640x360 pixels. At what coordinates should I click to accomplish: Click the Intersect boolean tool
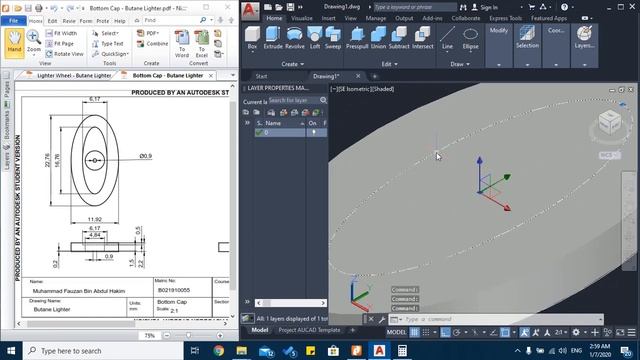pos(422,38)
